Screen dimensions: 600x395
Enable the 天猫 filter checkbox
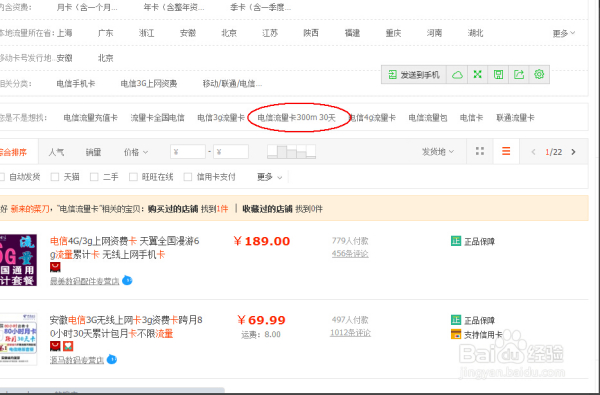tap(55, 177)
